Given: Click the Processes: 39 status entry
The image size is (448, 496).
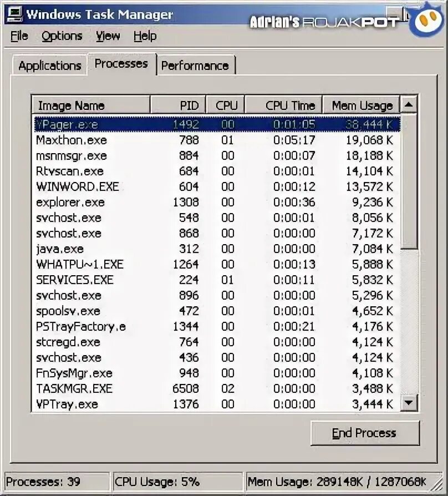Looking at the screenshot, I should (57, 482).
